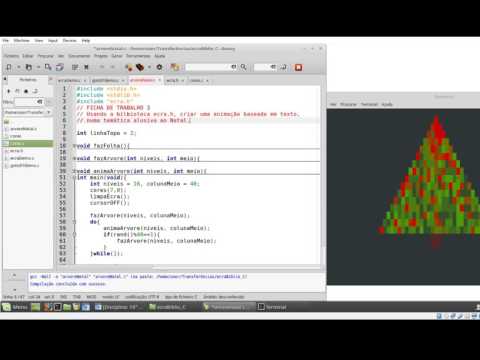480x360 pixels.
Task: Click the Open file toolbar icon
Action: tap(29, 67)
